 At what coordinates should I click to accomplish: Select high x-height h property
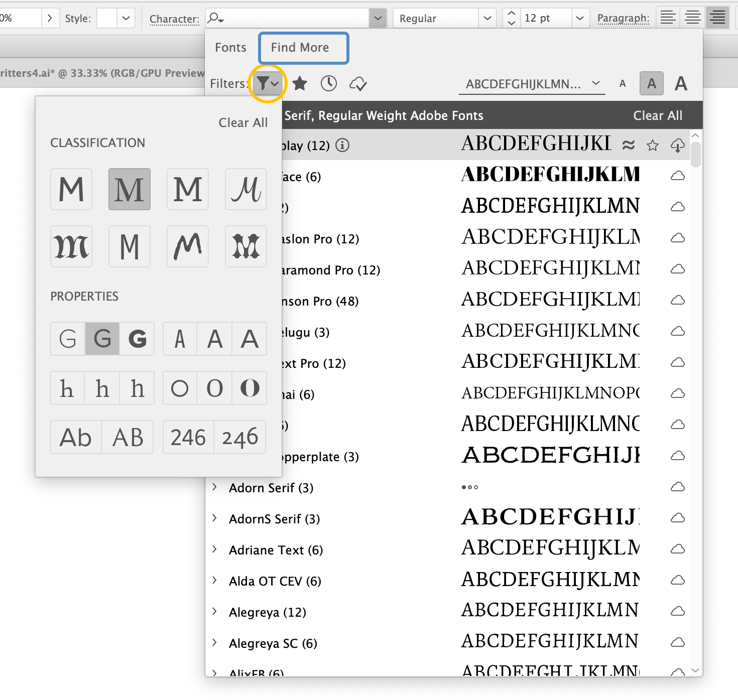[137, 388]
